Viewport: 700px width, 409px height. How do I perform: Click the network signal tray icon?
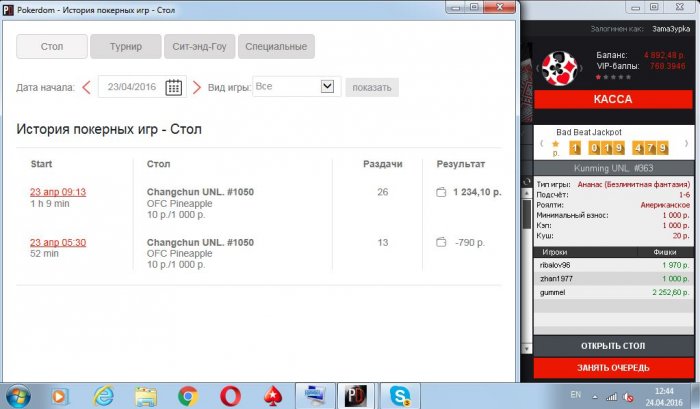[612, 396]
